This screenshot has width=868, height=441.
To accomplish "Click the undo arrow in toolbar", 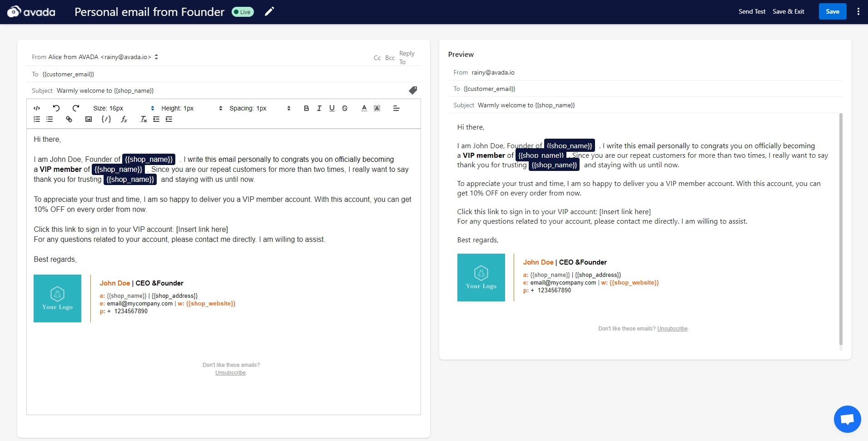I will [56, 108].
